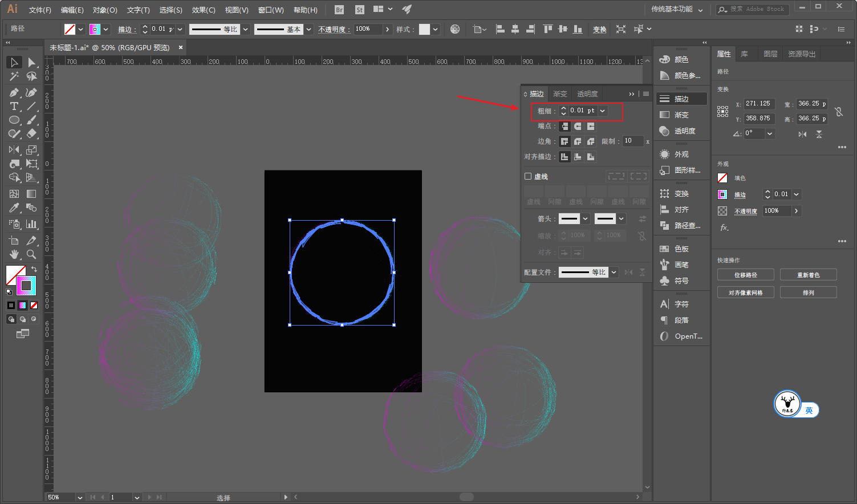Screen dimensions: 857x504
Task: Open the 文件 menu
Action: pyautogui.click(x=40, y=10)
